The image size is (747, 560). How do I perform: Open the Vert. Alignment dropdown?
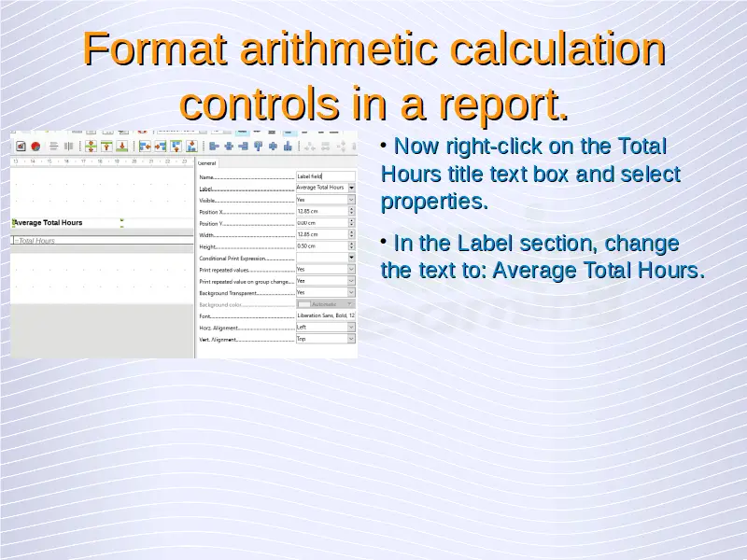[x=325, y=339]
